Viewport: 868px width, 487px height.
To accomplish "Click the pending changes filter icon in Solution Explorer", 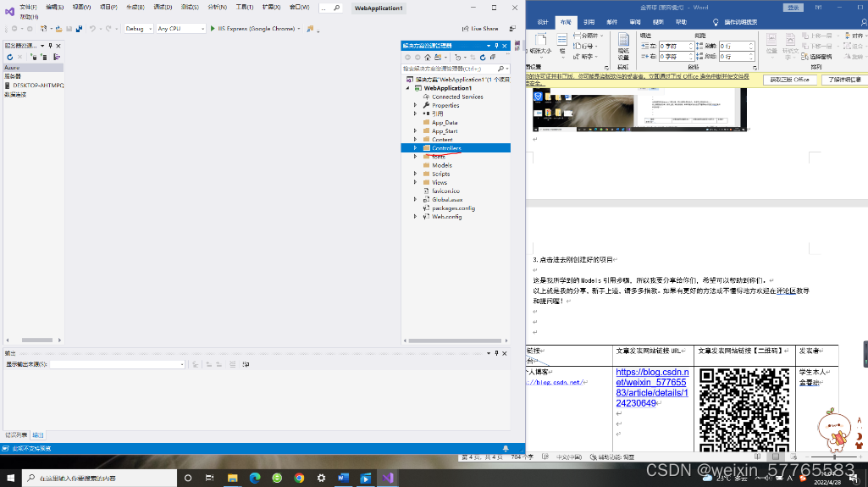I will point(458,57).
